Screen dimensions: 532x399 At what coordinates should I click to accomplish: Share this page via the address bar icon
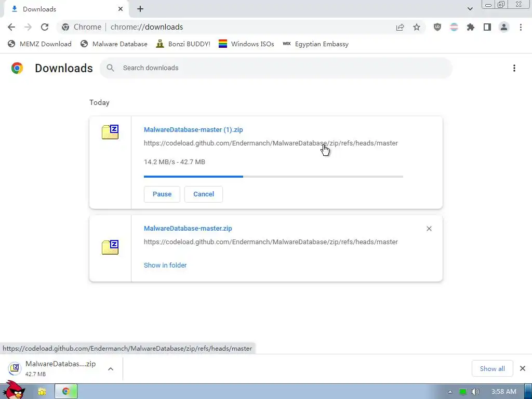(400, 27)
